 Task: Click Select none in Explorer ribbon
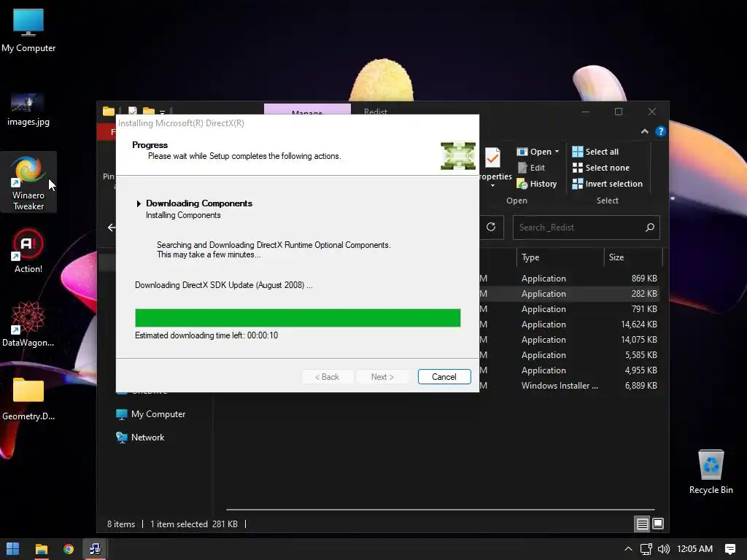coord(601,168)
